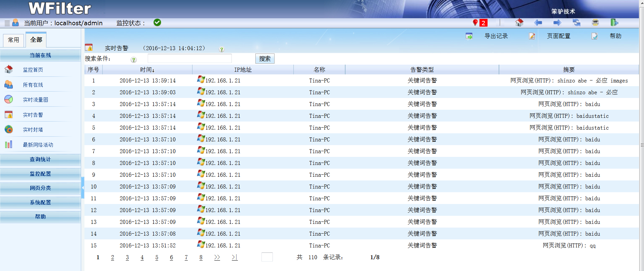Image resolution: width=644 pixels, height=271 pixels.
Task: Click the blue forward arrow icon
Action: 557,23
